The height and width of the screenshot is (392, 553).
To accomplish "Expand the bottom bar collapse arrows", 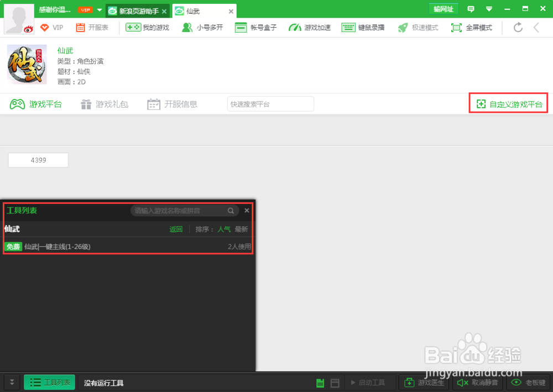I will [12, 383].
